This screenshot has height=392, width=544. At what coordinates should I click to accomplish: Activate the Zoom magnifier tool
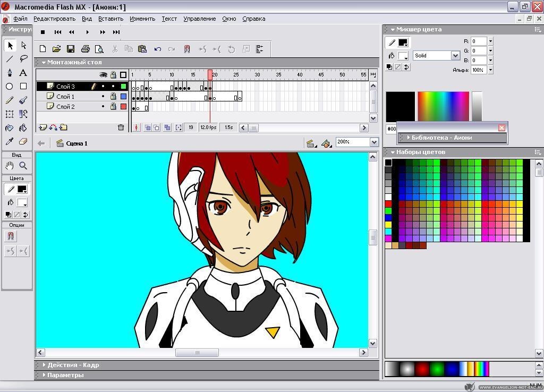(23, 166)
